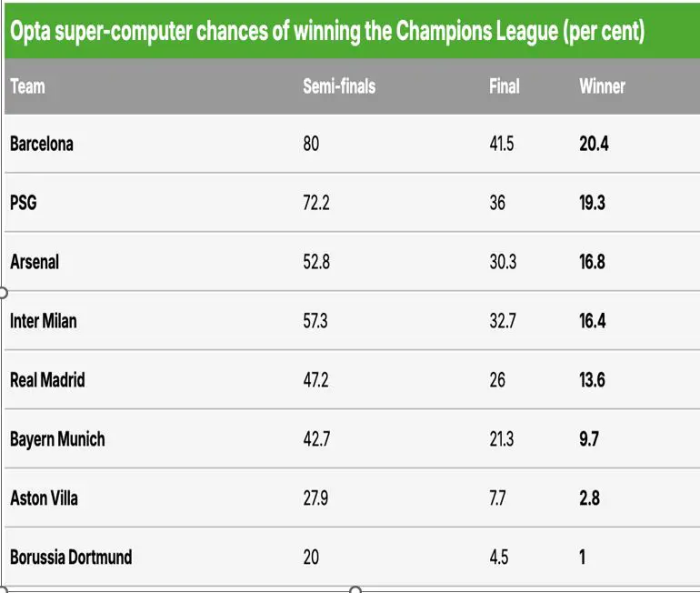This screenshot has width=700, height=593.
Task: Click the Semi-finals column header
Action: 338,87
